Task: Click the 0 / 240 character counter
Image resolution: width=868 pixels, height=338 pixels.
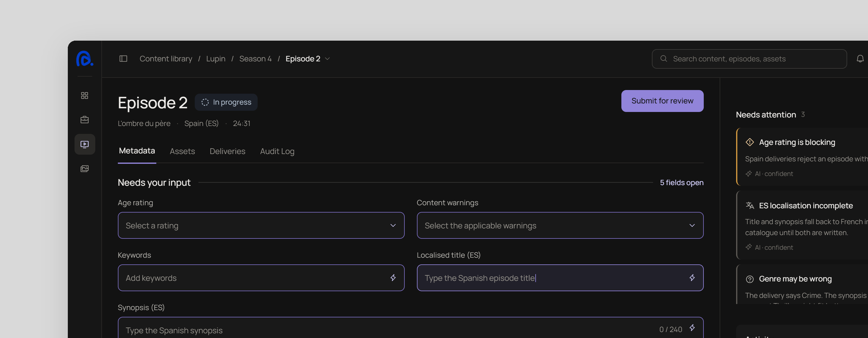Action: pyautogui.click(x=671, y=330)
